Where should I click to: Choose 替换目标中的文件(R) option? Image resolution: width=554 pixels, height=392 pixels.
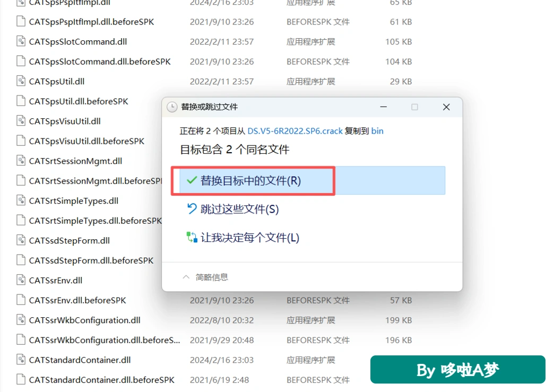click(313, 180)
